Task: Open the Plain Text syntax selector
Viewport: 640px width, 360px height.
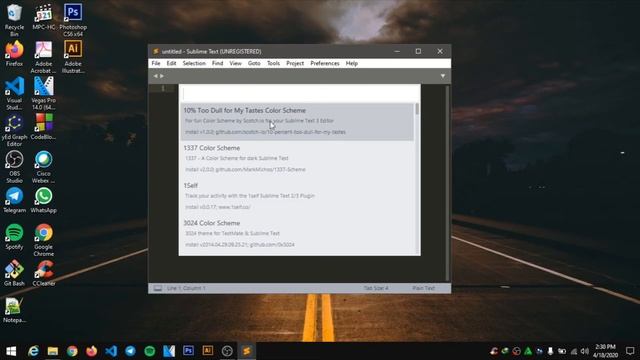Action: [x=423, y=288]
